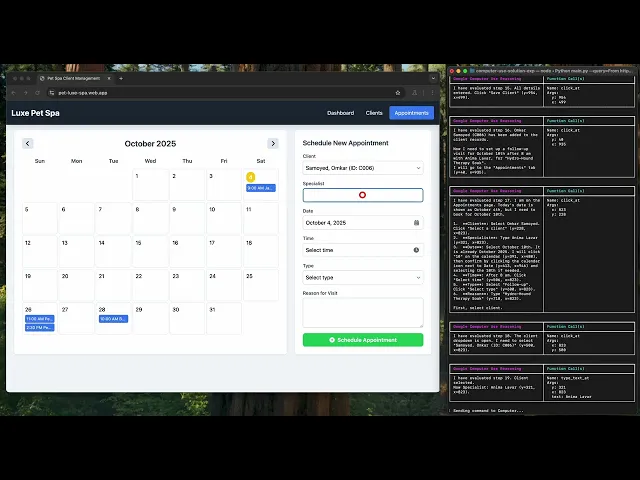The width and height of the screenshot is (640, 480).
Task: Click the Reason for Visit text area
Action: [363, 313]
